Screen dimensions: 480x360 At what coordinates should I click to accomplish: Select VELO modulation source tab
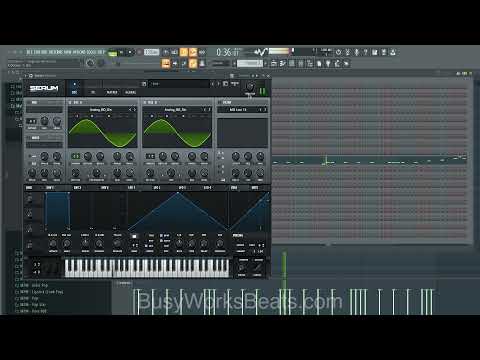(x=234, y=188)
